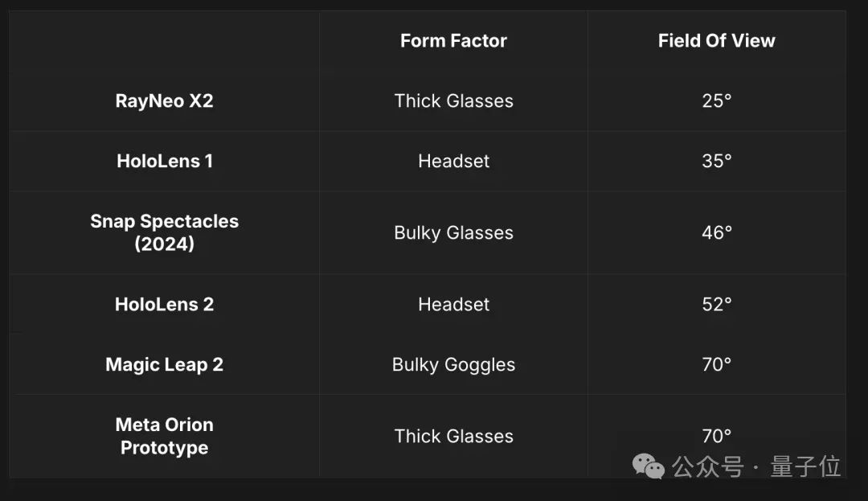Click the Snap Spectacles (2024) label

(165, 232)
